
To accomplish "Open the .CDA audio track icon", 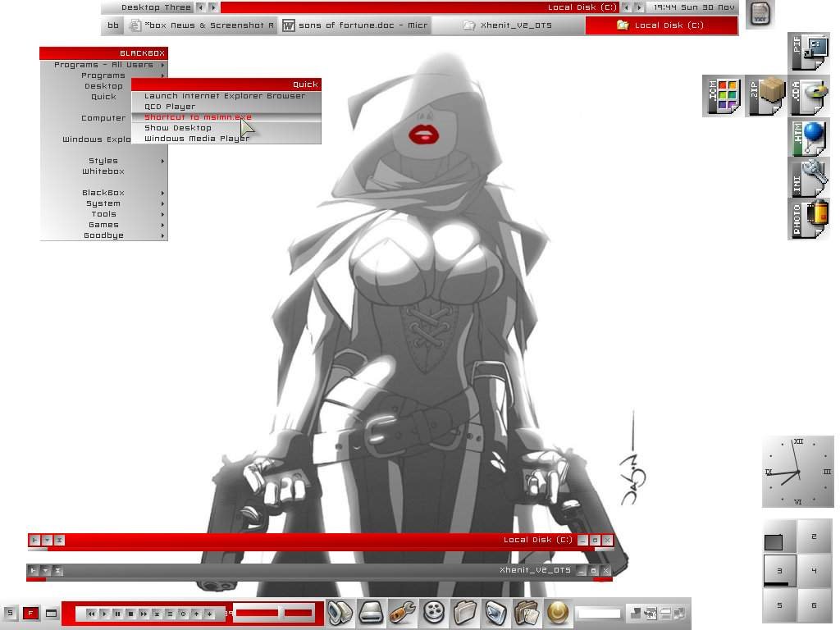I will pos(809,96).
